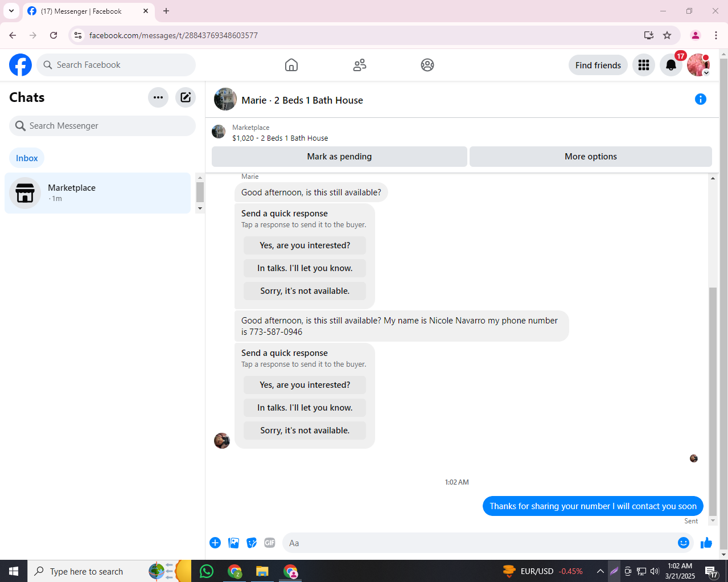
Task: Open the Groups icon in top navigation
Action: tap(427, 65)
